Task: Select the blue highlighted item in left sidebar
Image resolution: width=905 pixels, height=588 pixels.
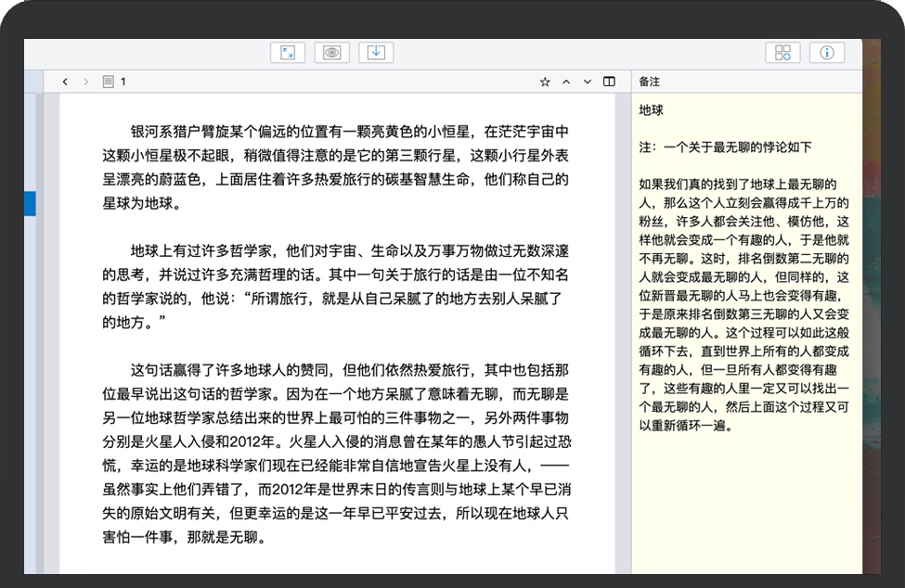Action: coord(30,203)
